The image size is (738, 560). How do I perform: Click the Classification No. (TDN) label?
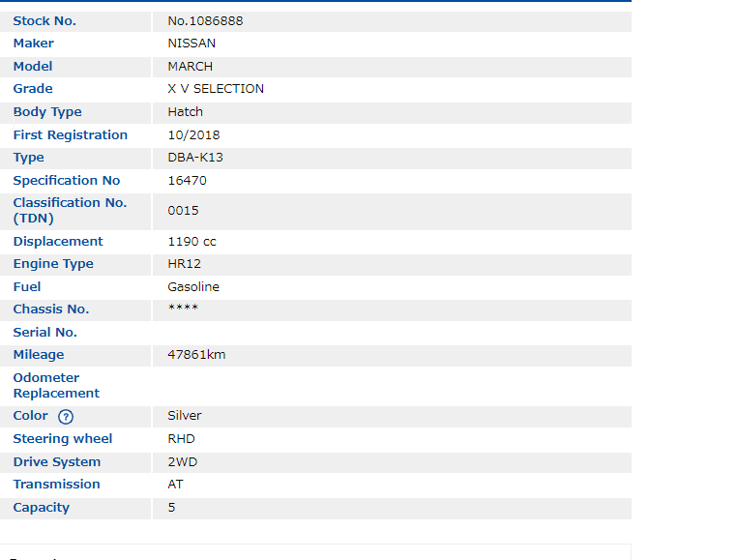click(x=70, y=211)
